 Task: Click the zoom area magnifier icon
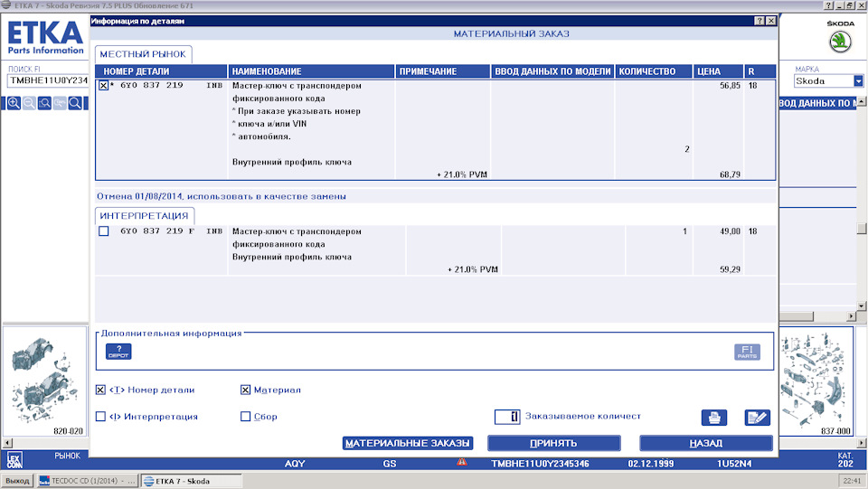click(45, 103)
